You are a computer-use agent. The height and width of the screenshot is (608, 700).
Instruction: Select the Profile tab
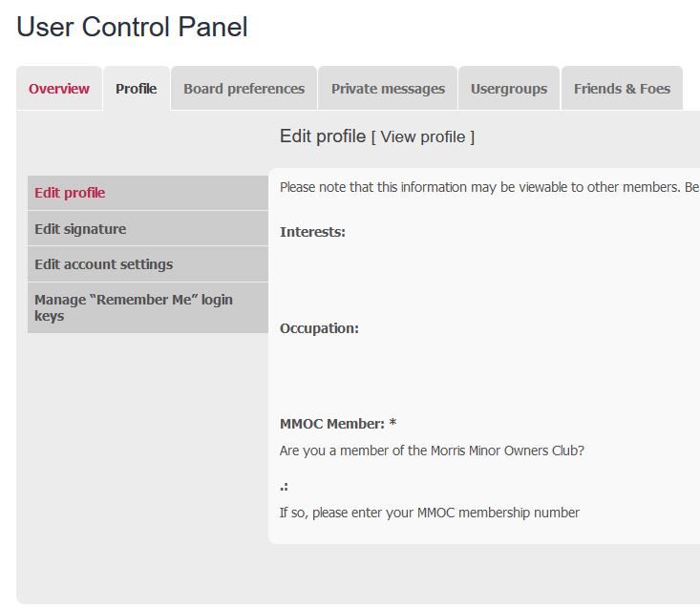(x=137, y=89)
